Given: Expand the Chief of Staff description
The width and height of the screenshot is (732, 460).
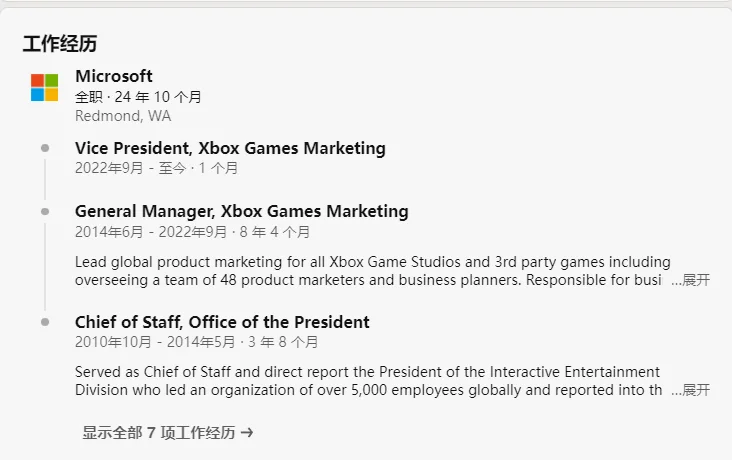Looking at the screenshot, I should point(690,390).
